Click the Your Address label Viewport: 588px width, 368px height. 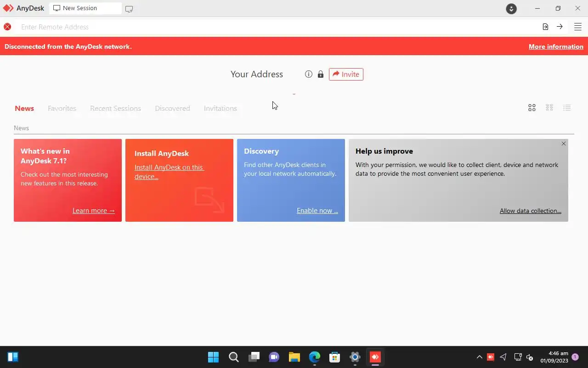click(257, 74)
